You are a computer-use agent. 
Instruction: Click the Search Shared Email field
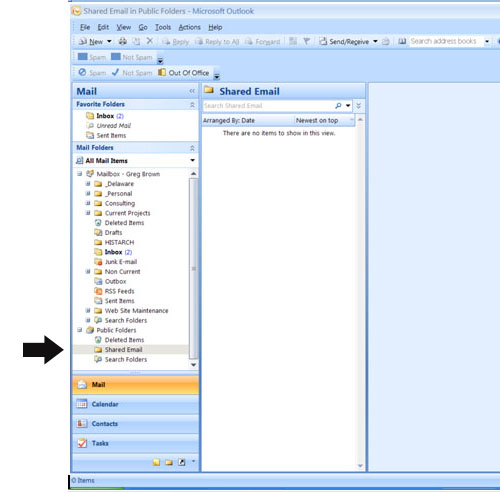268,106
